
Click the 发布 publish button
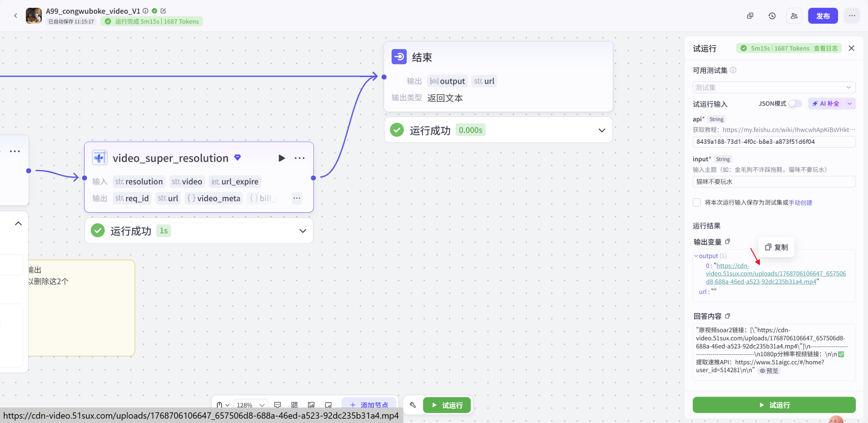tap(823, 16)
